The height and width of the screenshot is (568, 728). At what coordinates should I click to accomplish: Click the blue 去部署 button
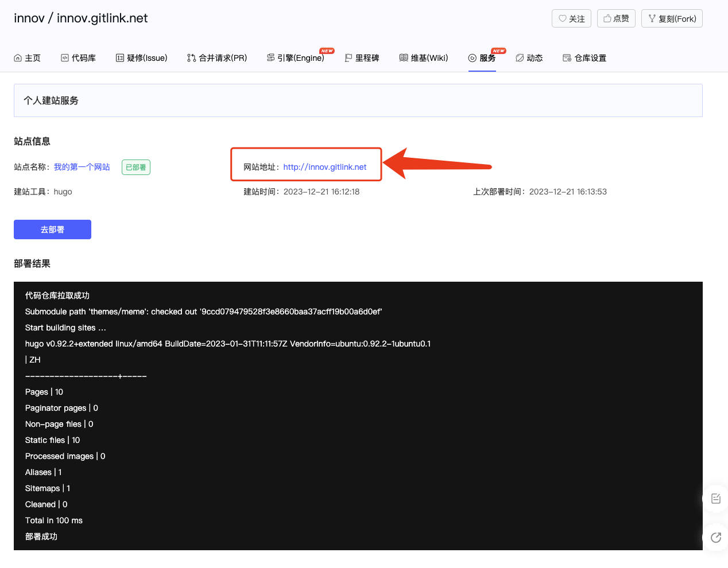point(52,229)
